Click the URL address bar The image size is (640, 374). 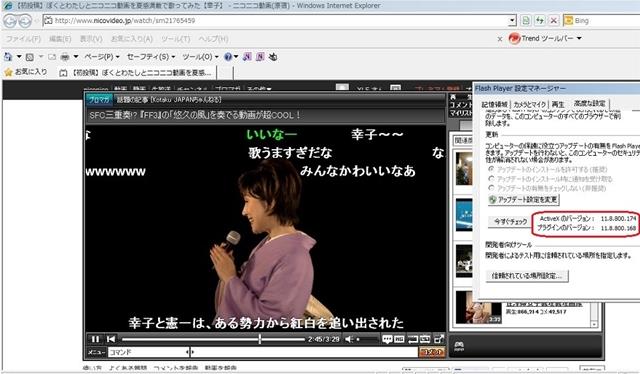coord(279,20)
